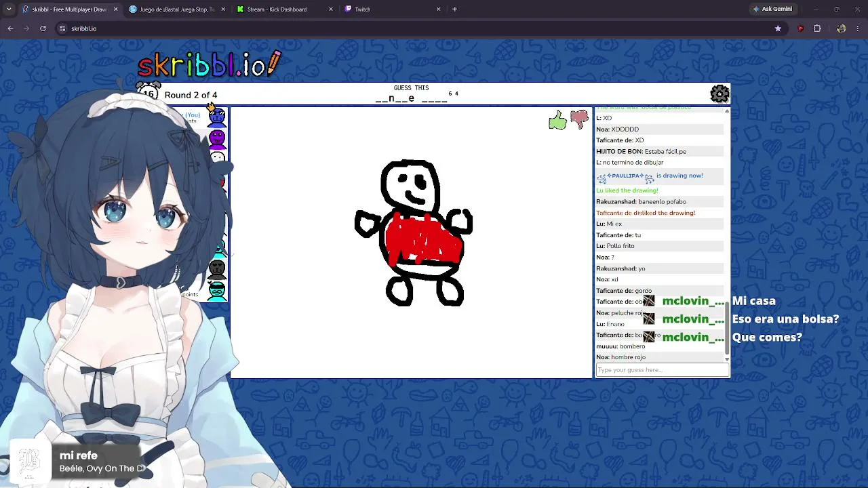Select the blue crowned player avatar
Image resolution: width=868 pixels, height=488 pixels.
(217, 117)
